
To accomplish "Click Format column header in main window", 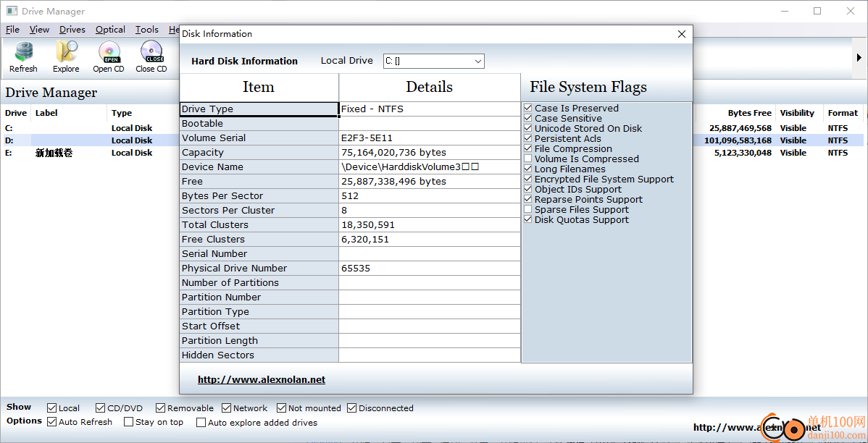I will pyautogui.click(x=843, y=113).
